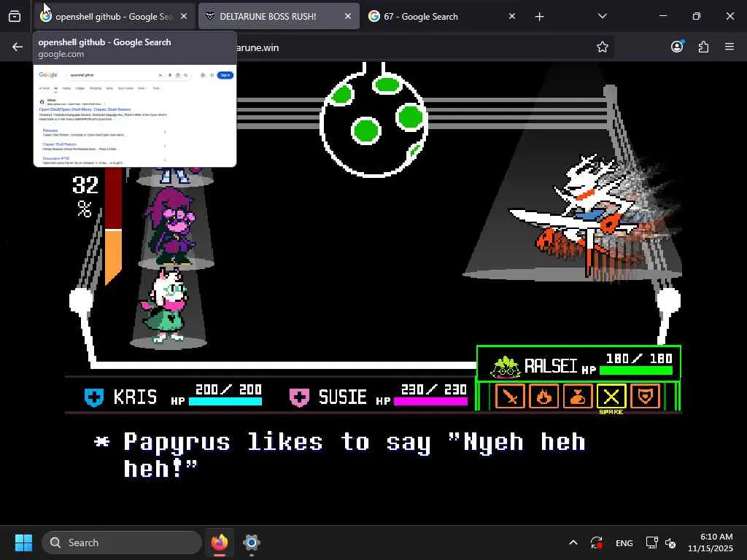Screen dimensions: 747x560
Task: Click Ralsei's green HP bar
Action: (636, 370)
